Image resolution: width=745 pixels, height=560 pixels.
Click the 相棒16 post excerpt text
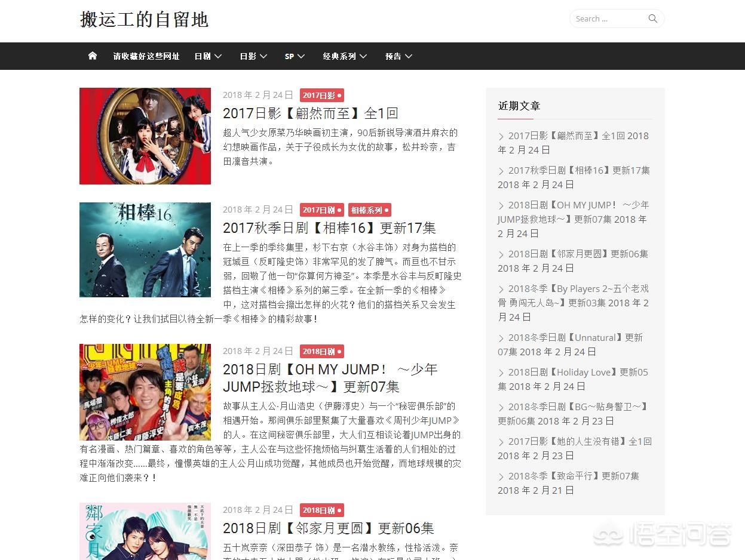pyautogui.click(x=271, y=283)
